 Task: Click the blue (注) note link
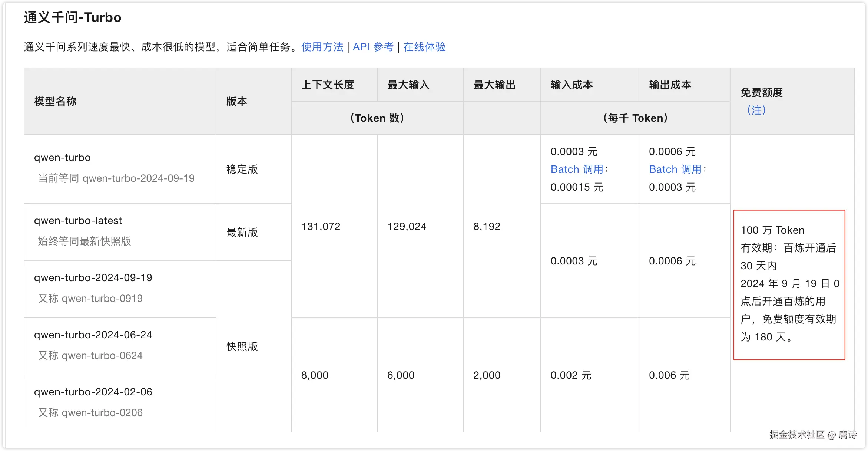(x=756, y=110)
